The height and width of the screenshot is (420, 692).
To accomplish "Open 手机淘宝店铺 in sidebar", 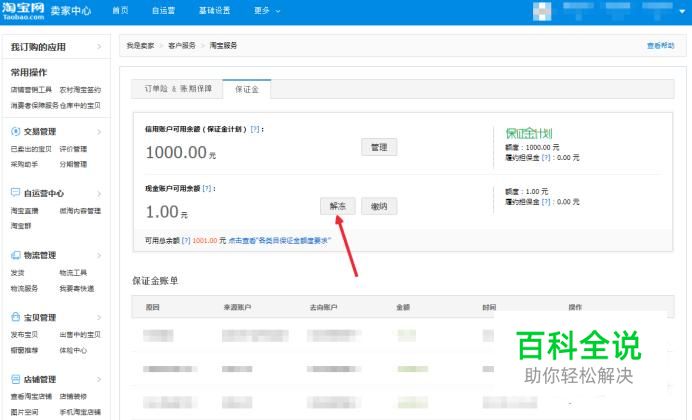I will (80, 412).
